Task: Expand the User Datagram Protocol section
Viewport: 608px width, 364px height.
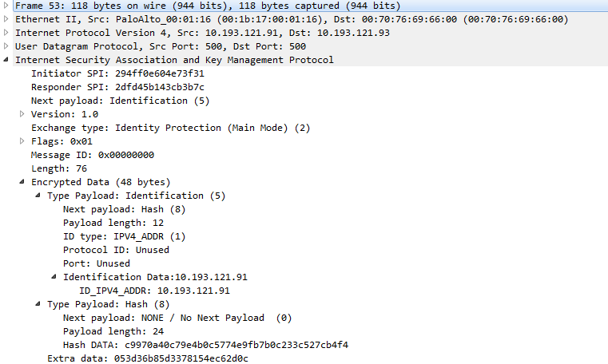Action: 7,46
